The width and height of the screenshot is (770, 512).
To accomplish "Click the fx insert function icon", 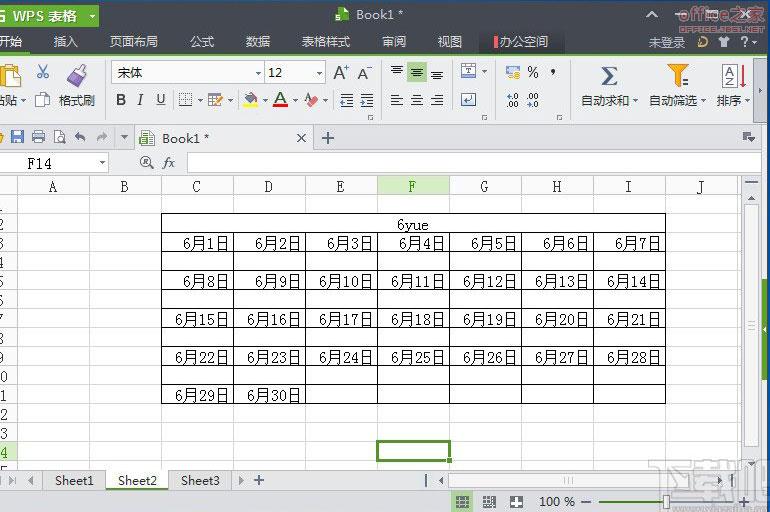I will pyautogui.click(x=168, y=162).
